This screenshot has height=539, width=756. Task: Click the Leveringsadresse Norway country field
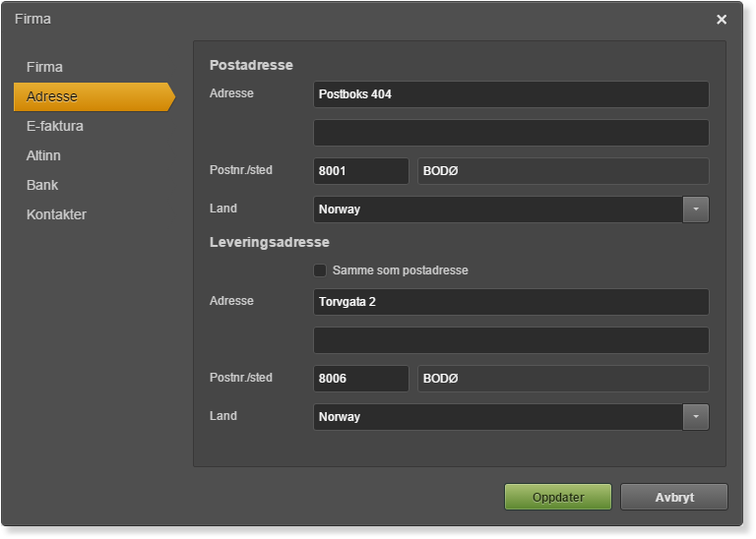tap(498, 417)
